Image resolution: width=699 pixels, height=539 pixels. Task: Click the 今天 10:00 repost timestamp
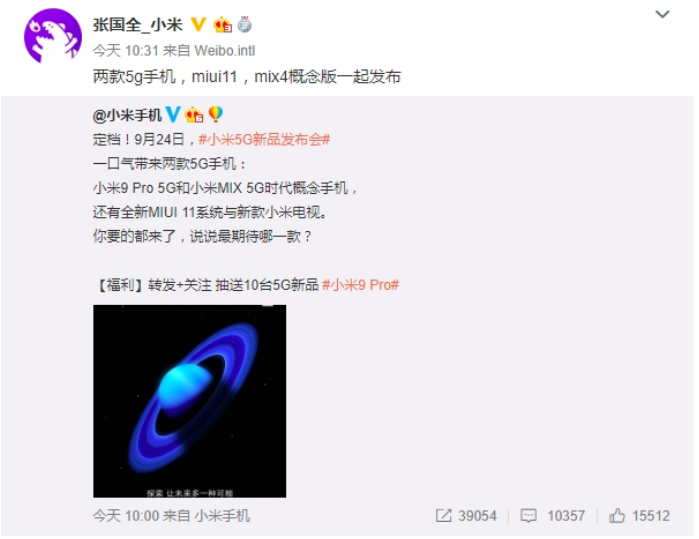pos(126,516)
